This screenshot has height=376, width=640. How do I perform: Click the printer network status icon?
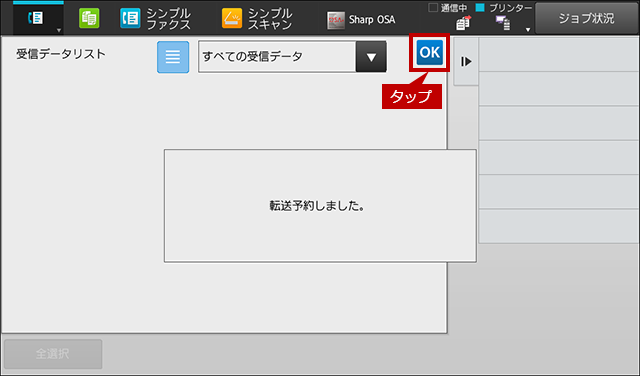pyautogui.click(x=503, y=23)
